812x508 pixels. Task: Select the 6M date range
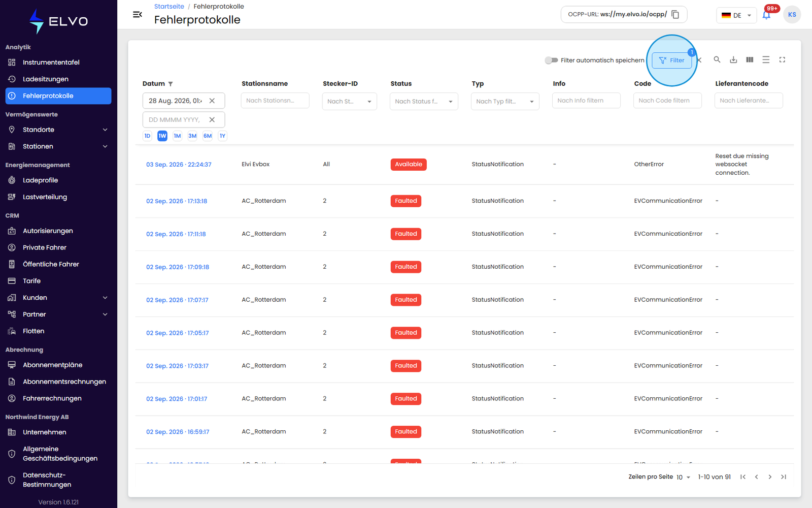[x=208, y=136]
